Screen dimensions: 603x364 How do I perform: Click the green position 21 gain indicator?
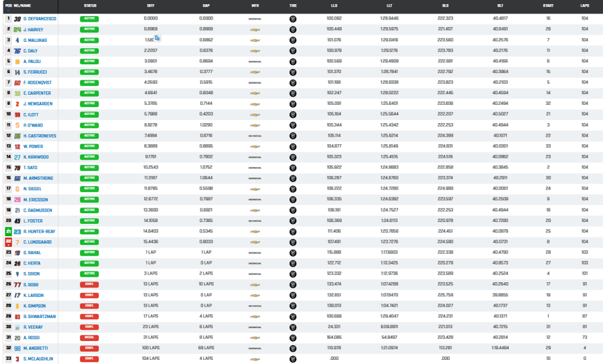[8, 231]
